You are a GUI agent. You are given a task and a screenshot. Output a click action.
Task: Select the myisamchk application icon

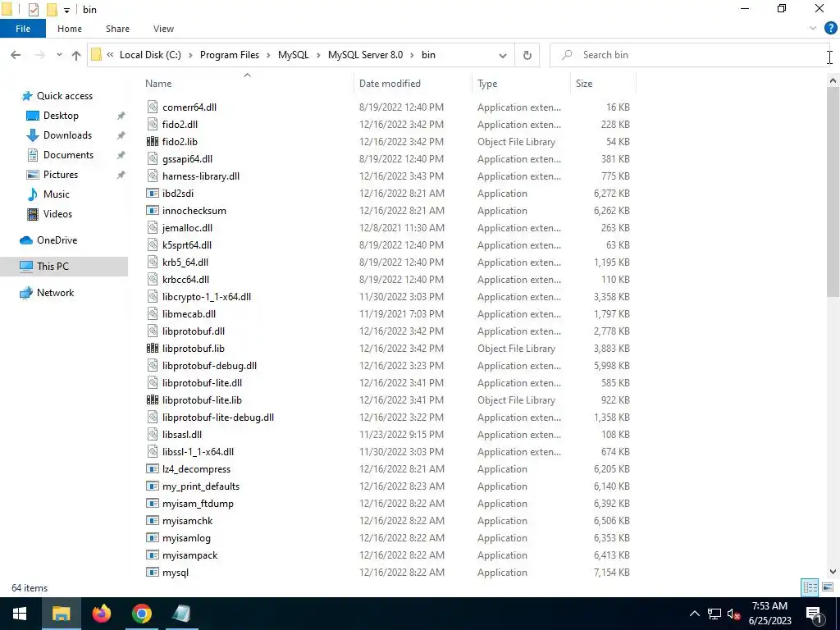(153, 521)
